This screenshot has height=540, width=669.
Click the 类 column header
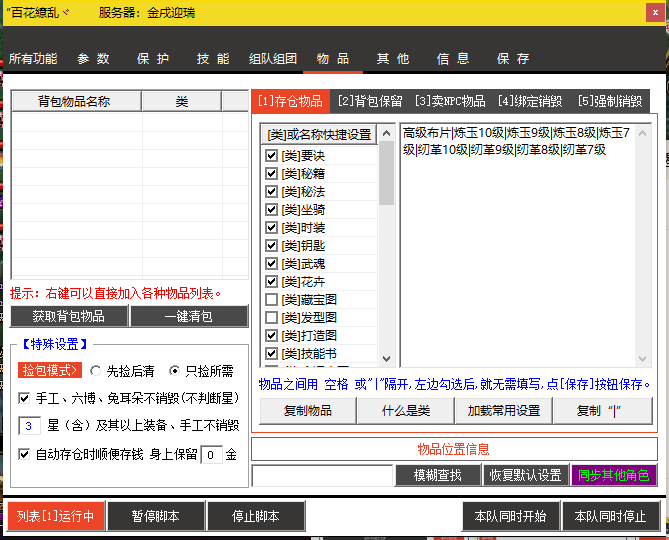pos(181,101)
